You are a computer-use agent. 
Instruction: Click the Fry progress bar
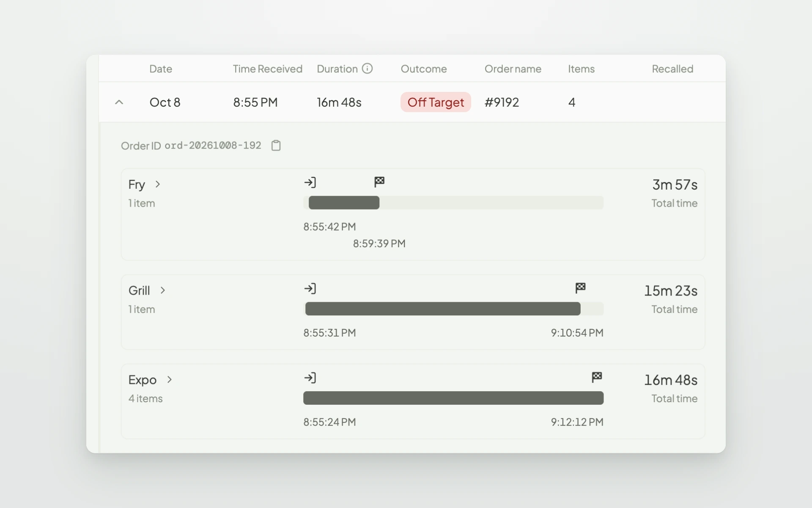[453, 203]
